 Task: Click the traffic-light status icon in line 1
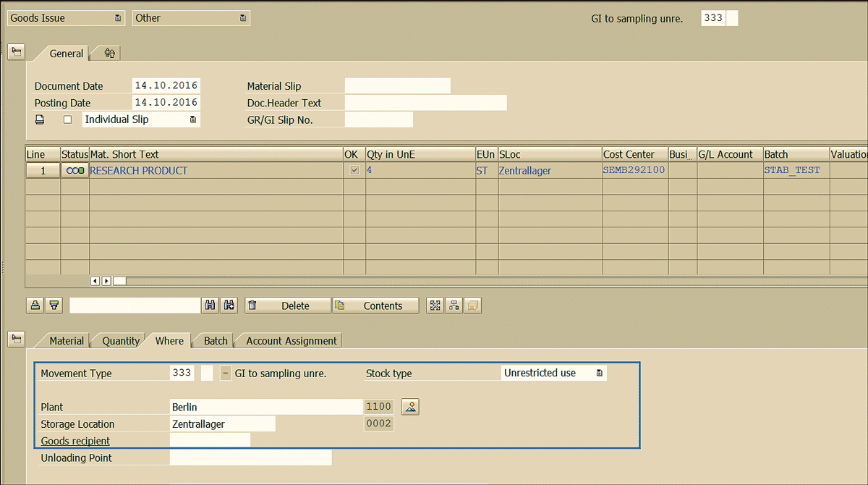coord(75,171)
